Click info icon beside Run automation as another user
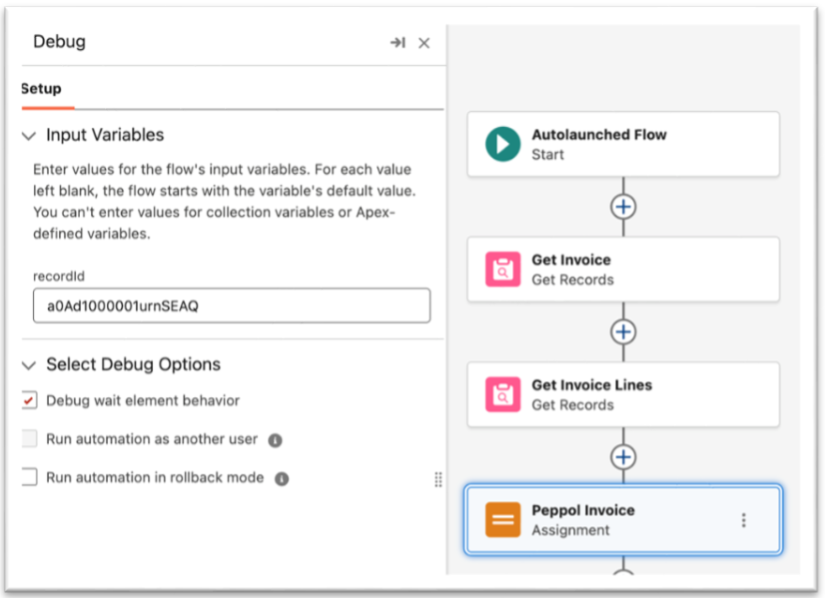The height and width of the screenshot is (598, 825). pos(275,440)
